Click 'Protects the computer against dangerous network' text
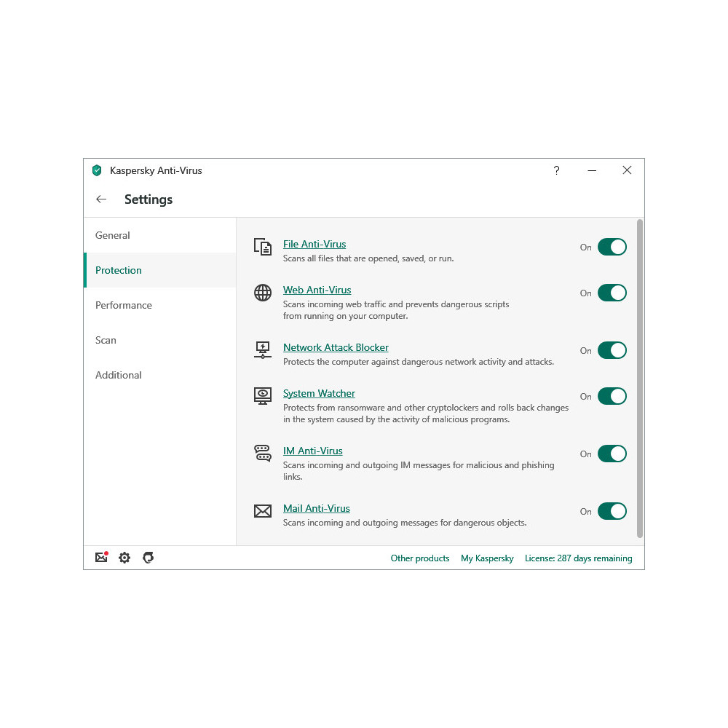728x728 pixels. pos(419,362)
